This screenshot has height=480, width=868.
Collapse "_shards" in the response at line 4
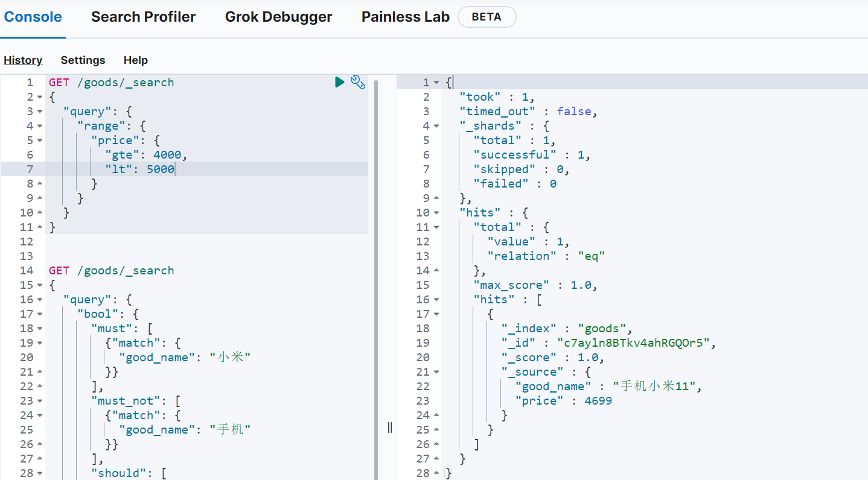436,126
